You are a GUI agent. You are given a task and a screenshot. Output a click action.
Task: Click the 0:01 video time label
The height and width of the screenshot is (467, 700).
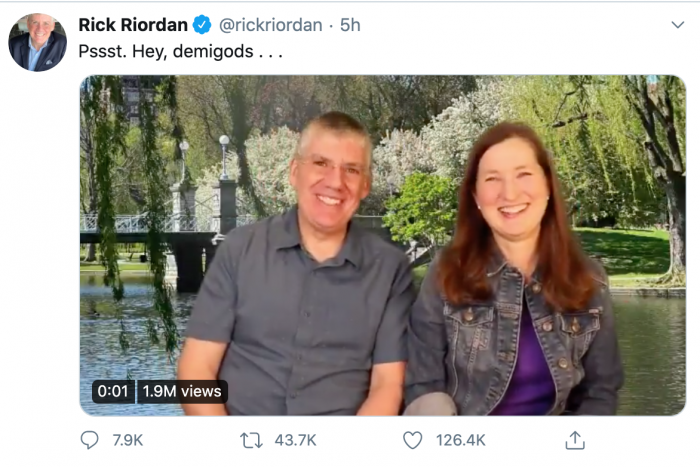[112, 391]
